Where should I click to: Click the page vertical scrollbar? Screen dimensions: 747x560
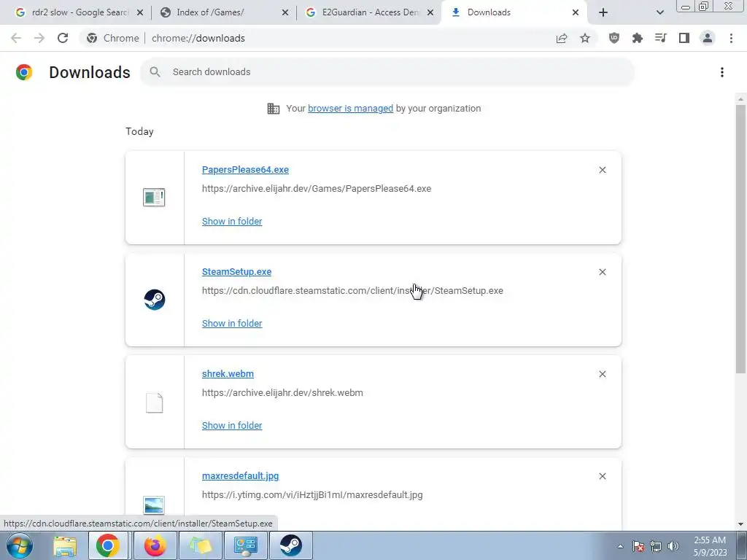click(x=740, y=238)
